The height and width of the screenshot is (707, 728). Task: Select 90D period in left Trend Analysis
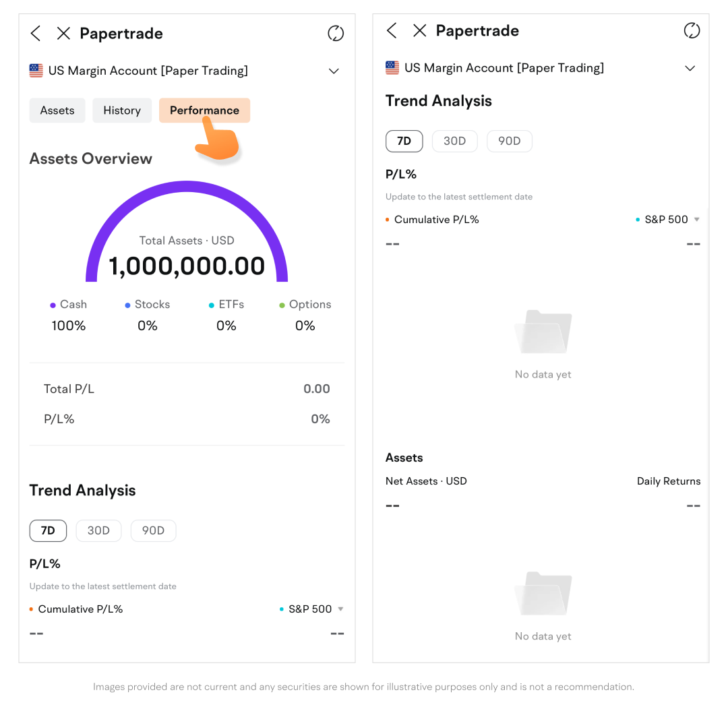tap(153, 530)
